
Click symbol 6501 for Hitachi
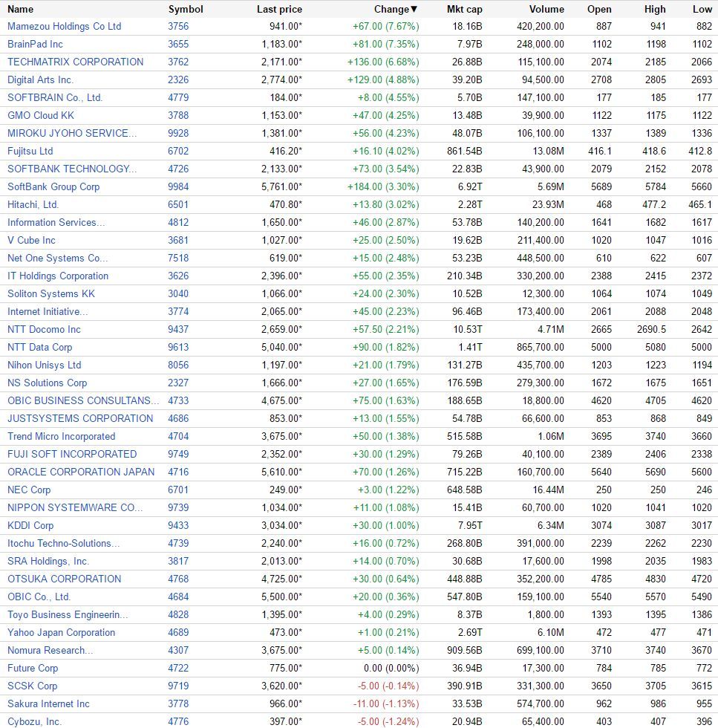[178, 204]
